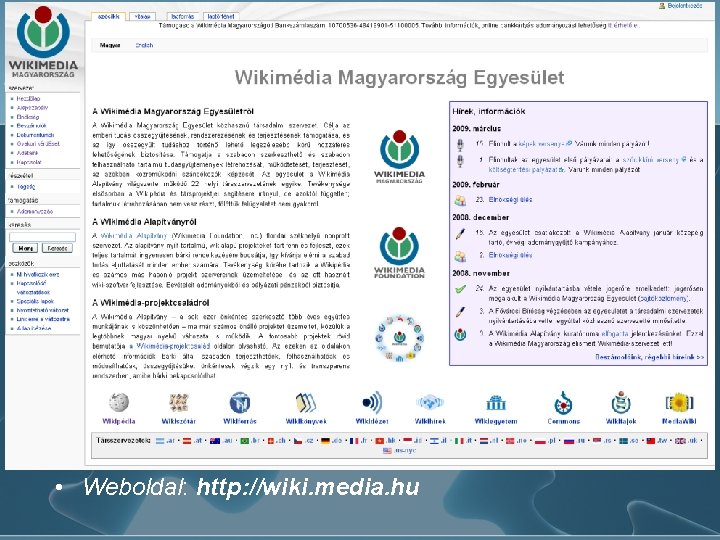The image size is (720, 540).
Task: Open the Wikihírek world-map icon
Action: [430, 403]
